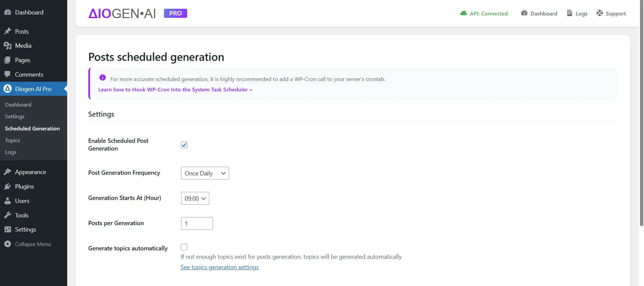The width and height of the screenshot is (644, 286).
Task: Click the top Dashboard sidebar item
Action: (x=34, y=12)
